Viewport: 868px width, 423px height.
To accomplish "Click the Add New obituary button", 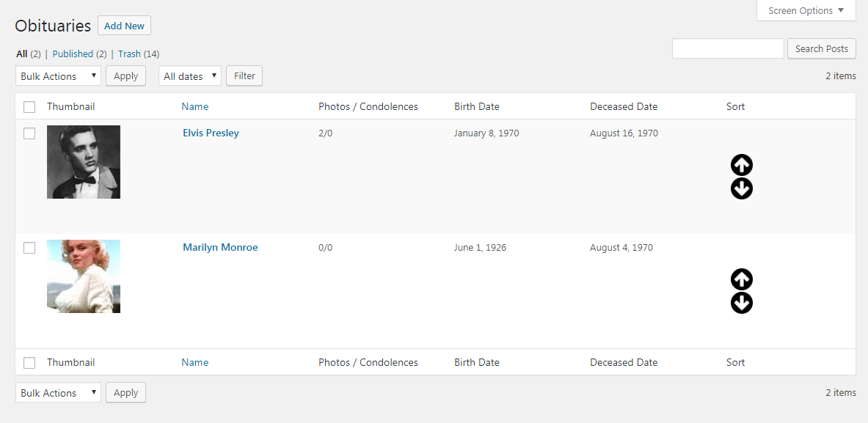I will (124, 26).
